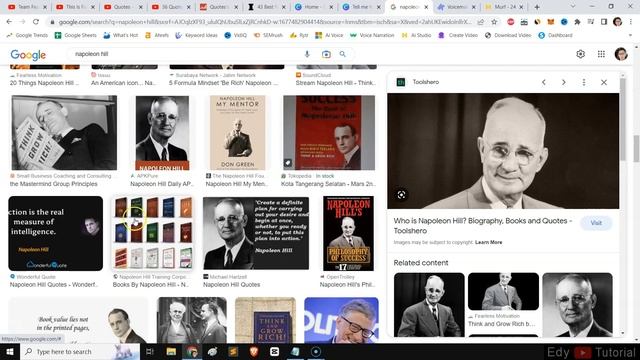Switch to the Team Fo... YouTube tab
The height and width of the screenshot is (360, 640).
[x=27, y=7]
